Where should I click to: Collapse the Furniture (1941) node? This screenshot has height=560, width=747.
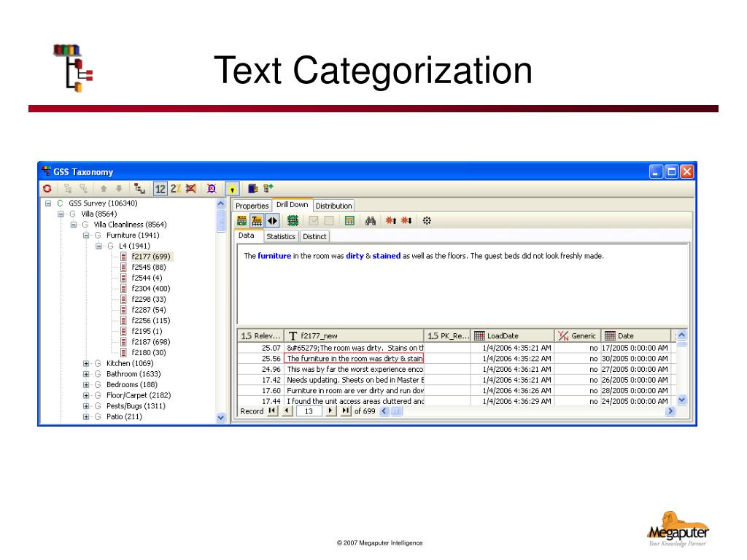point(86,236)
